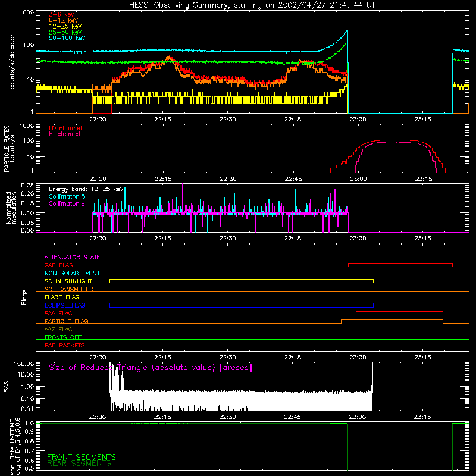This screenshot has height=476, width=476.
Task: Click the '0.25' modulation axis value
Action: [x=27, y=186]
